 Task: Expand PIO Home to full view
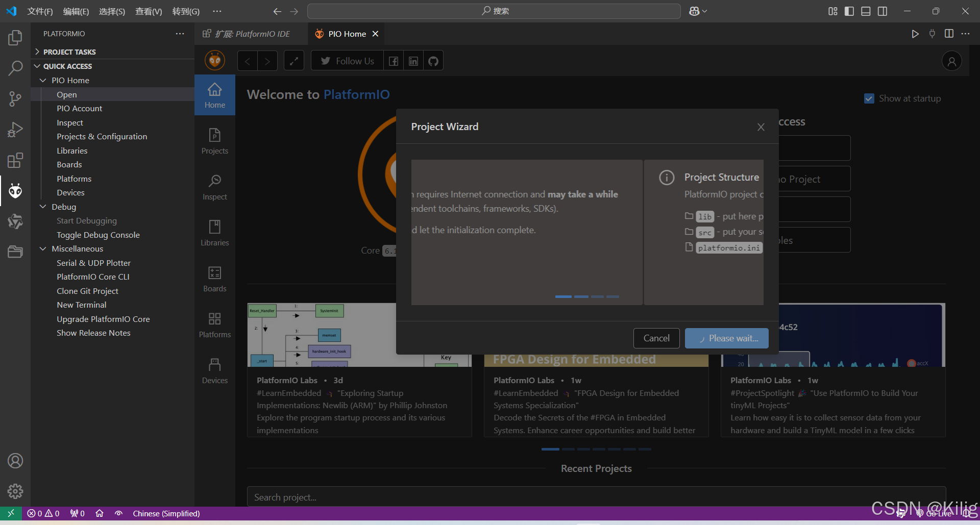coord(294,61)
